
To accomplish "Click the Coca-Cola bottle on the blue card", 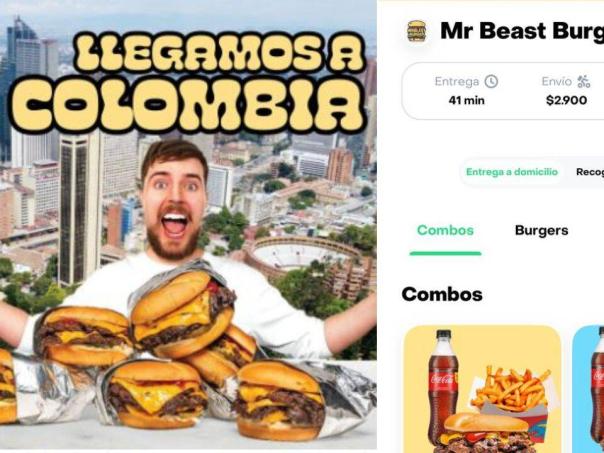I will [597, 385].
